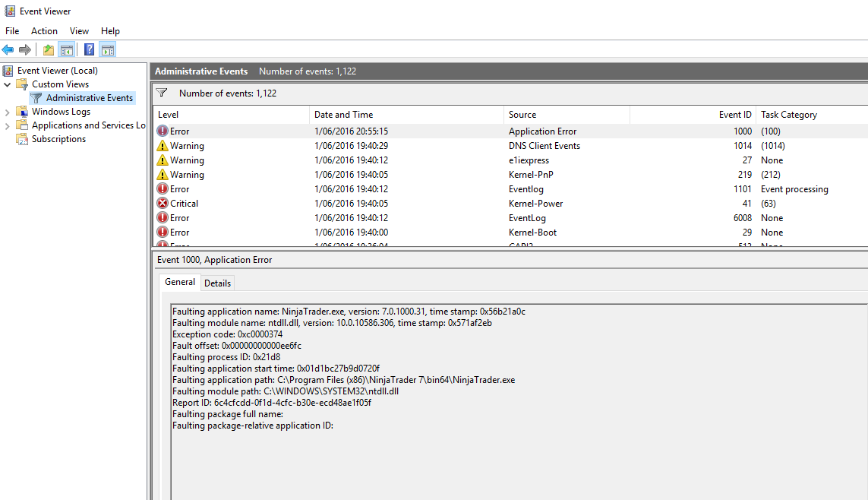Click the Up one level folder icon
This screenshot has width=868, height=500.
[49, 50]
